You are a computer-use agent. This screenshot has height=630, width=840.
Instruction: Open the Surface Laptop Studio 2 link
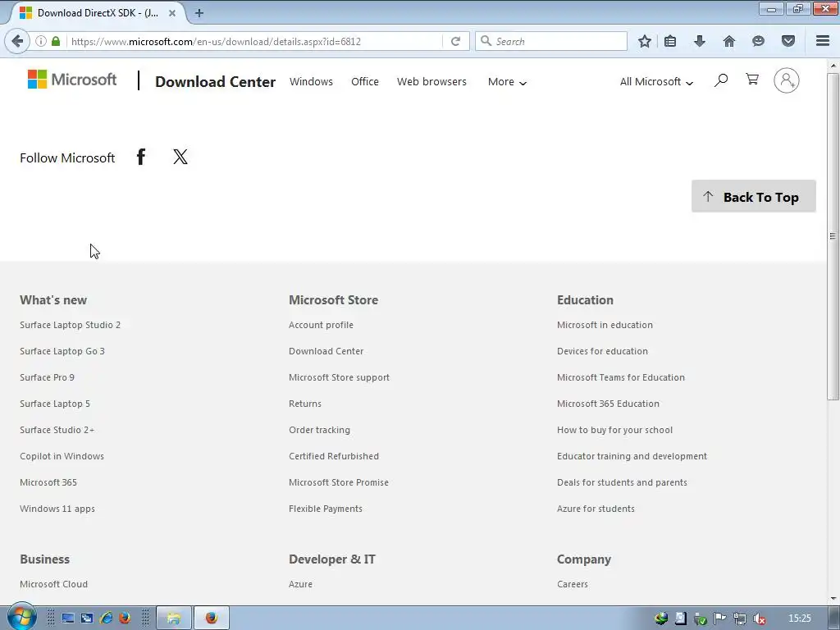pos(71,325)
